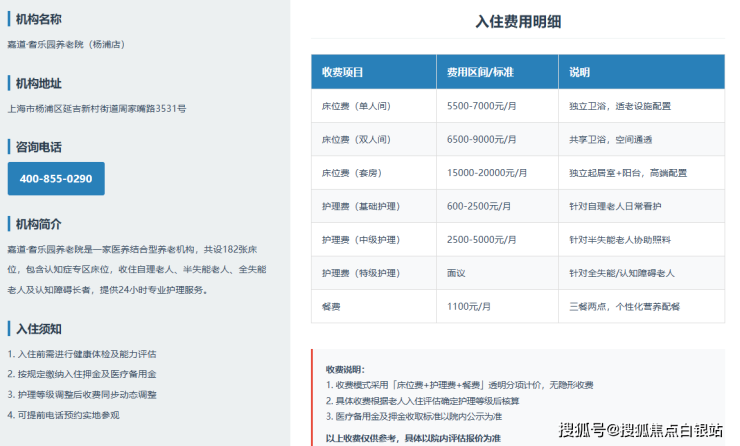Select the 护理费（基础护理） cell
The width and height of the screenshot is (740, 446).
pos(374,206)
